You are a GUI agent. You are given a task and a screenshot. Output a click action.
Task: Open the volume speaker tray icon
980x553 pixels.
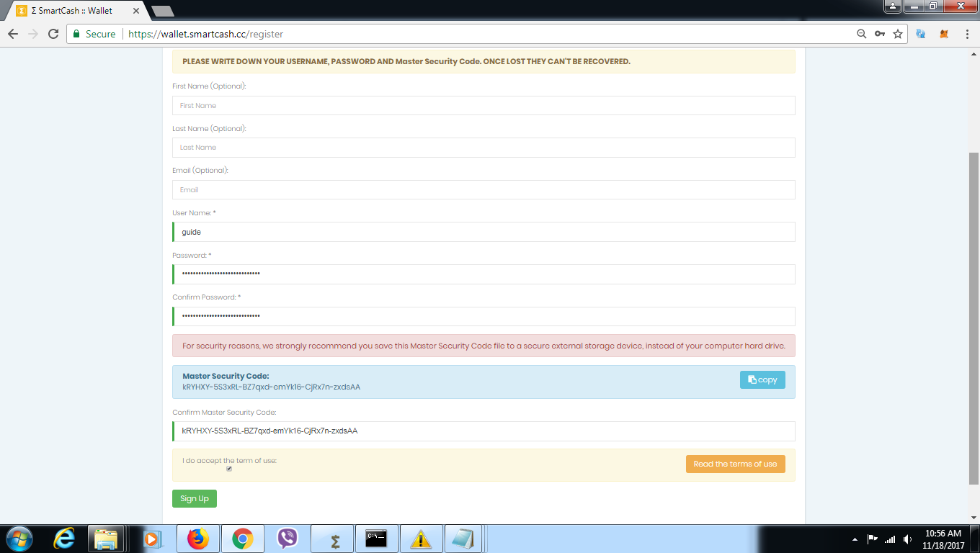908,539
